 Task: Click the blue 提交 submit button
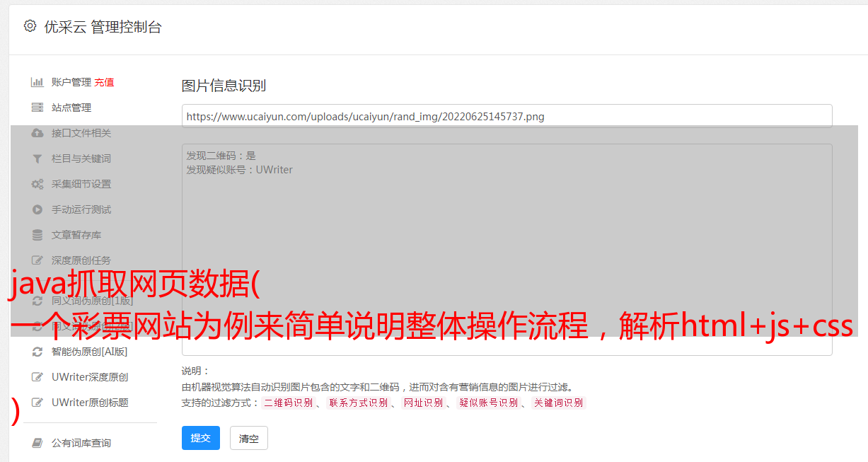201,438
